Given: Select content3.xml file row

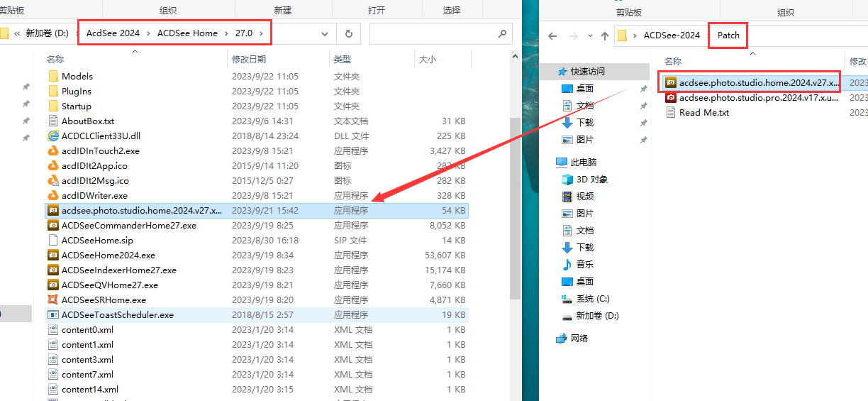Looking at the screenshot, I should pyautogui.click(x=257, y=360).
